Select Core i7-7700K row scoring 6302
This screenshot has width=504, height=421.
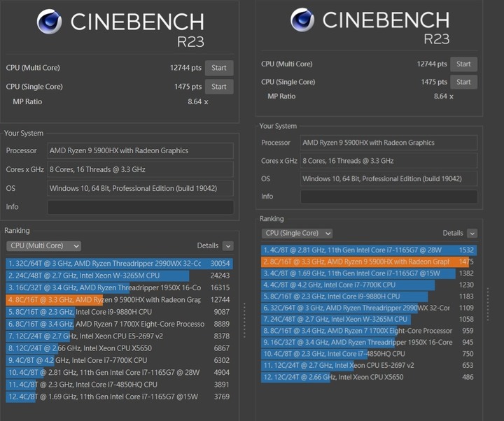point(119,360)
